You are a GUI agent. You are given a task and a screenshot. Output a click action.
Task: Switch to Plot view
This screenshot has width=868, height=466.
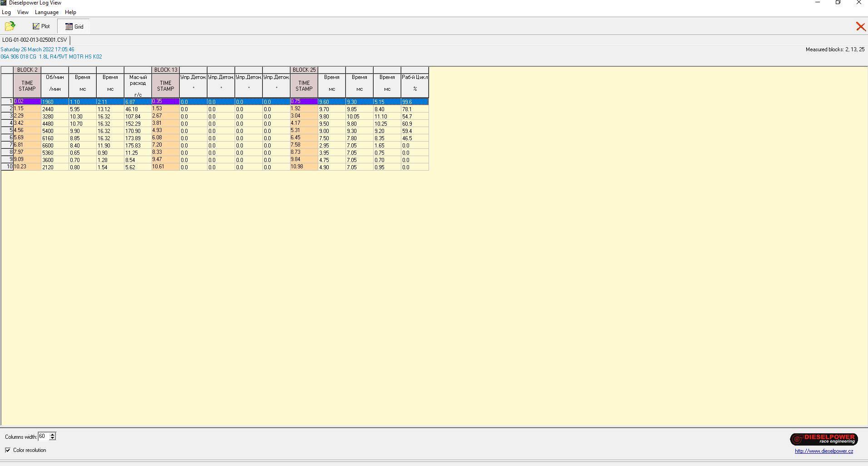pos(41,26)
